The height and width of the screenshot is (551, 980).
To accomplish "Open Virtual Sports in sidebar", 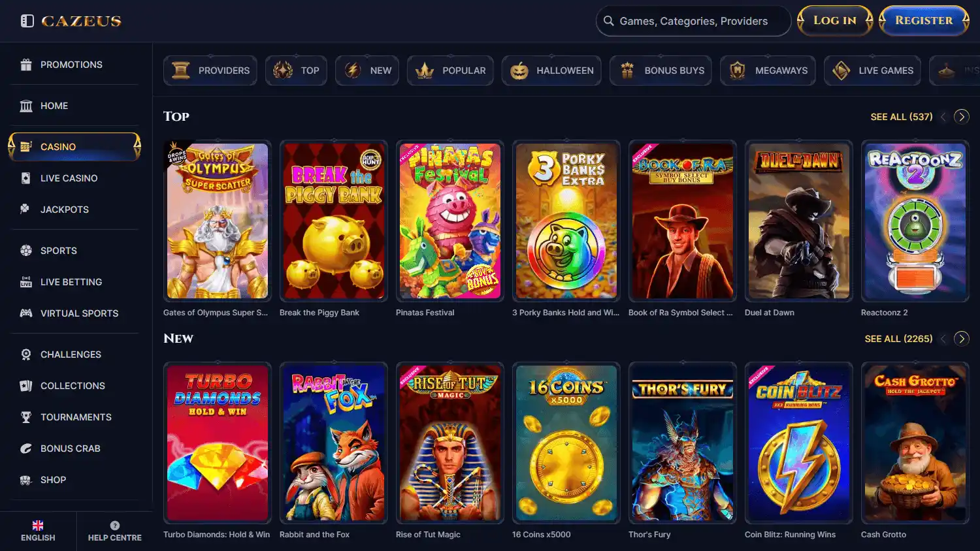I will [x=74, y=313].
